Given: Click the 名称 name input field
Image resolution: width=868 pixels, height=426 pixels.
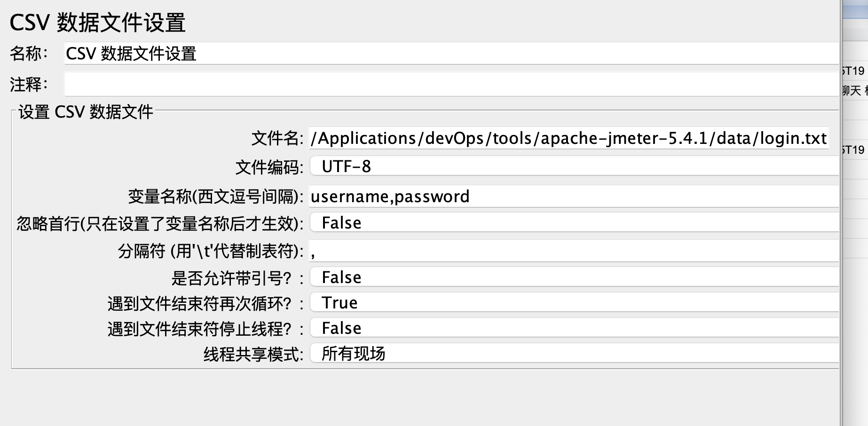Looking at the screenshot, I should pos(450,54).
